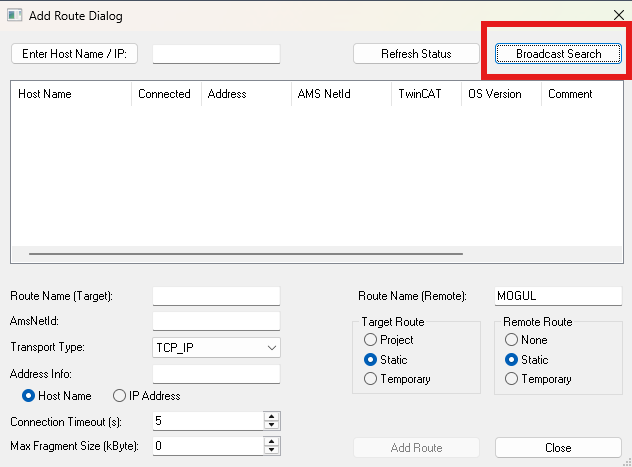Viewport: 632px width, 467px height.
Task: Choose the IP Address radio option
Action: point(120,396)
